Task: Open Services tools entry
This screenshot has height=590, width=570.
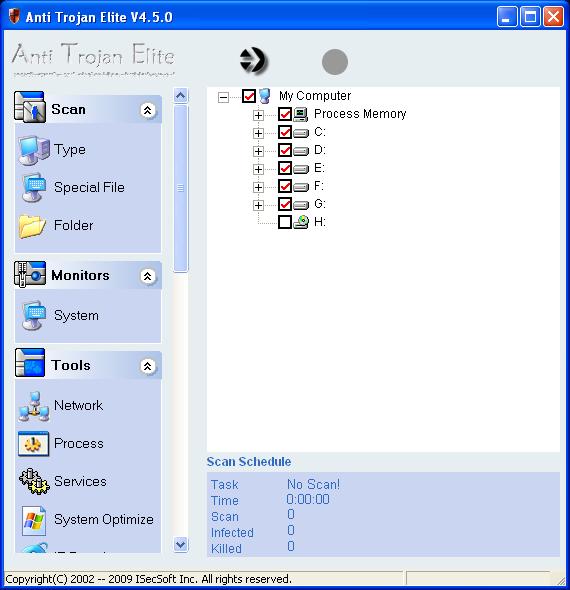Action: point(80,481)
